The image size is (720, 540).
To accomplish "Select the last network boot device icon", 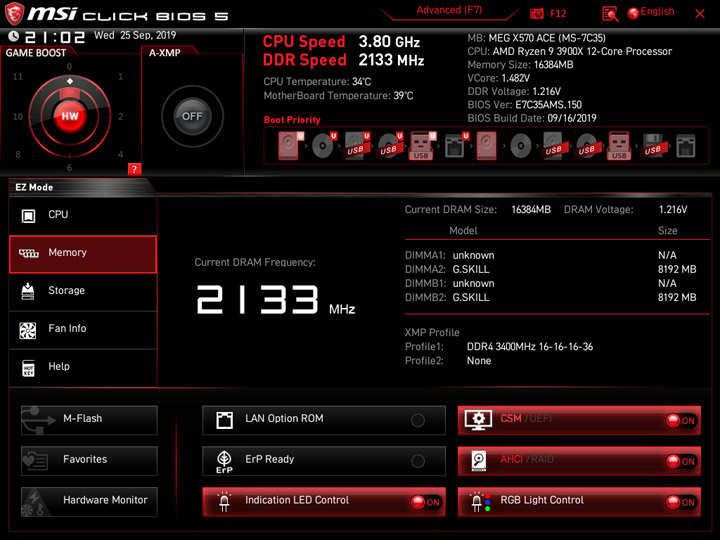I will click(686, 146).
